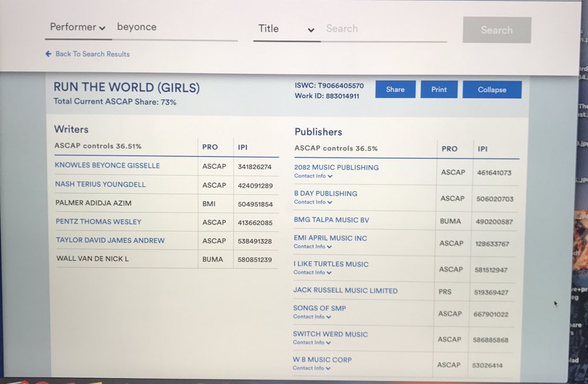This screenshot has height=384, width=588.
Task: Select the text Palmer Adidja Azim
Action: tap(94, 203)
